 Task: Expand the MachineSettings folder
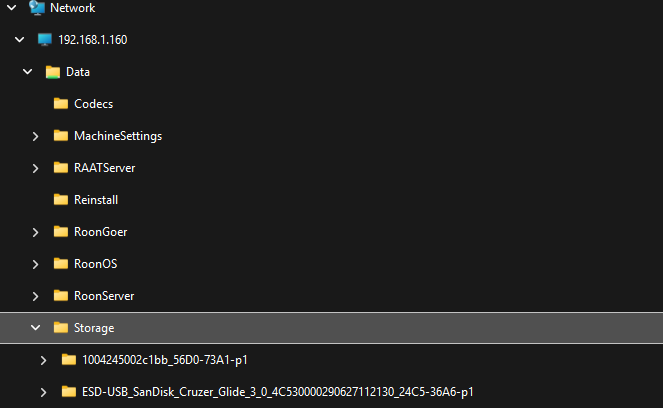coord(36,136)
